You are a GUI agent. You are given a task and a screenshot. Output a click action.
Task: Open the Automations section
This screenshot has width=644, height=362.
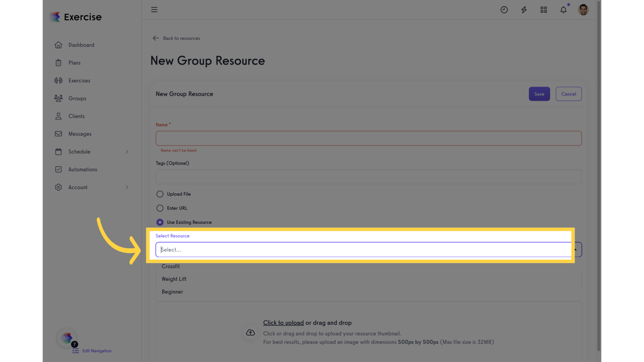(x=83, y=169)
